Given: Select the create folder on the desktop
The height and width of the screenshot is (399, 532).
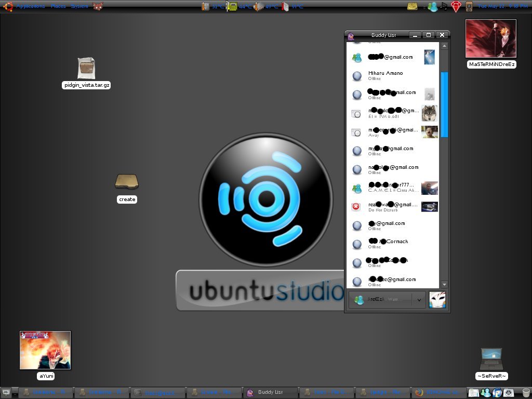Looking at the screenshot, I should coord(127,181).
